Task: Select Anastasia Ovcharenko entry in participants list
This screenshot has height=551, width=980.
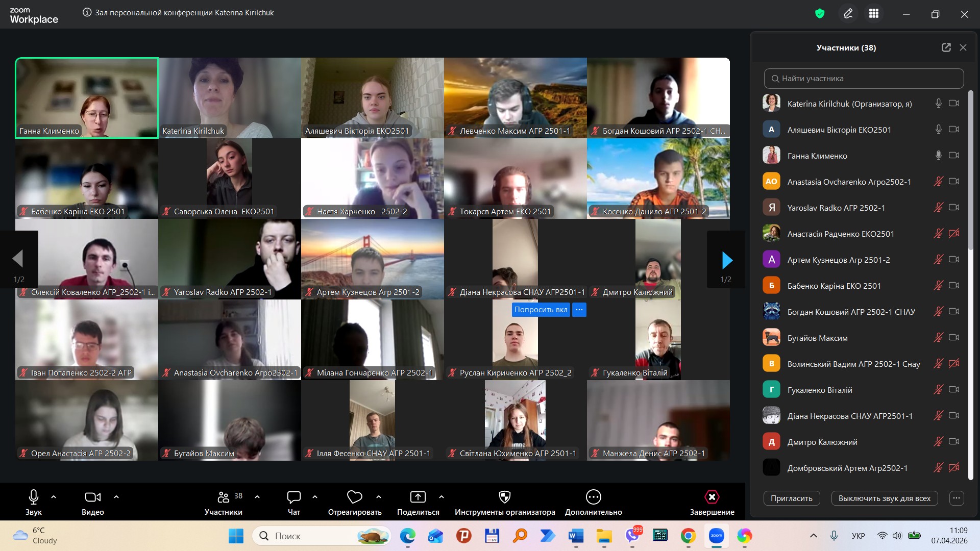Action: pos(849,182)
